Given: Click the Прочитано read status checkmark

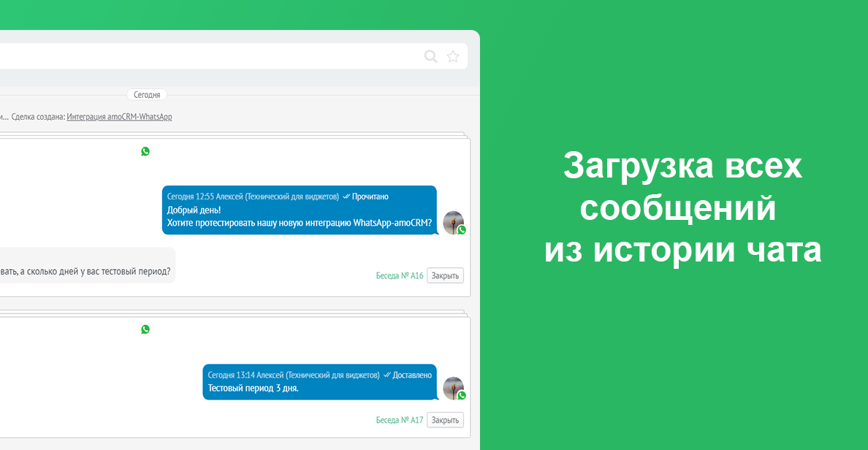Looking at the screenshot, I should [346, 197].
